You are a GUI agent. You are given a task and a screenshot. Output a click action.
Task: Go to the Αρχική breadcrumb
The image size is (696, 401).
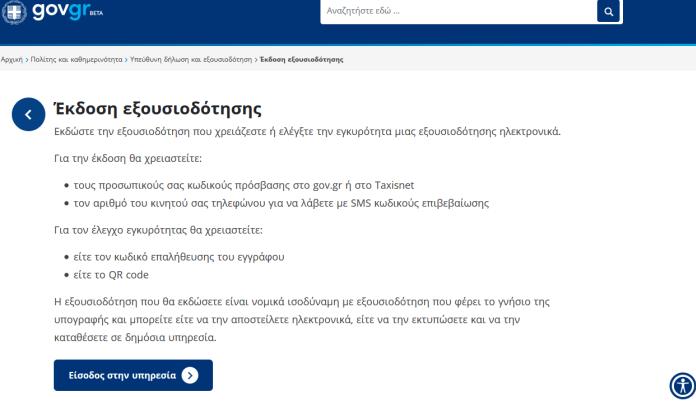(x=12, y=59)
